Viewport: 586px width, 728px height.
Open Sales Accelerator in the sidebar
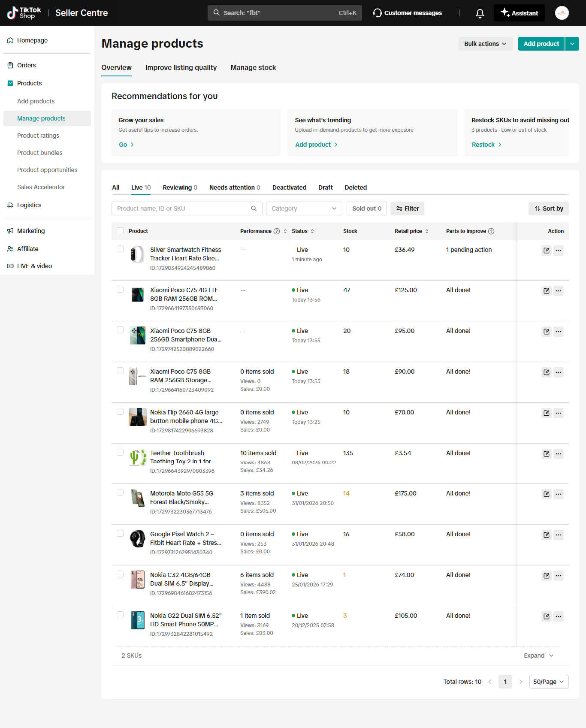41,187
